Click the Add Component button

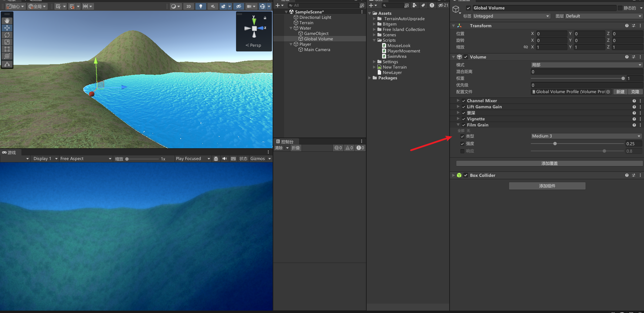click(x=547, y=186)
